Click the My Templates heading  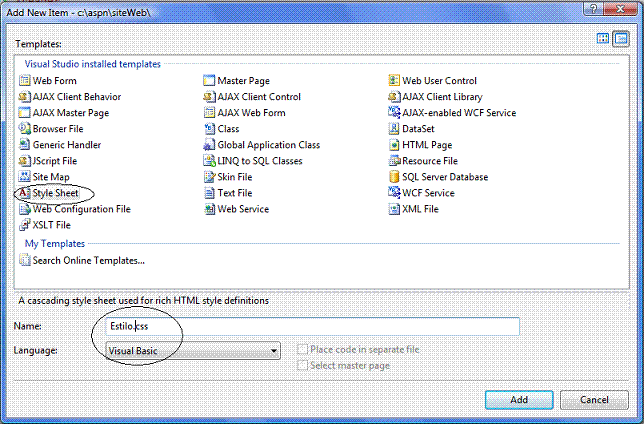pyautogui.click(x=55, y=244)
